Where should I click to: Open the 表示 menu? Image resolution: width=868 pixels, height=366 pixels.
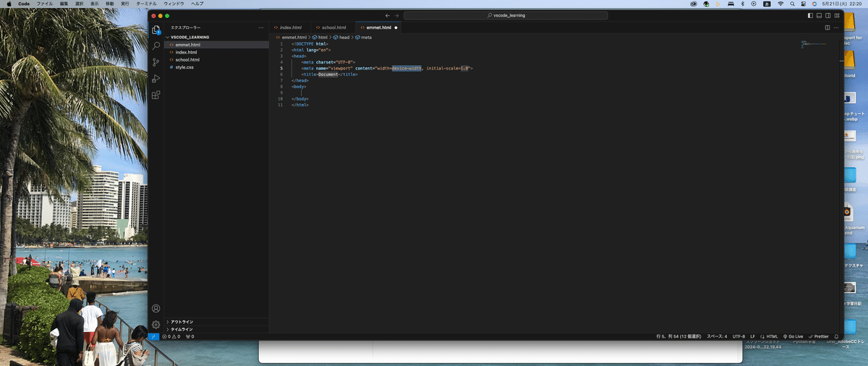point(95,4)
